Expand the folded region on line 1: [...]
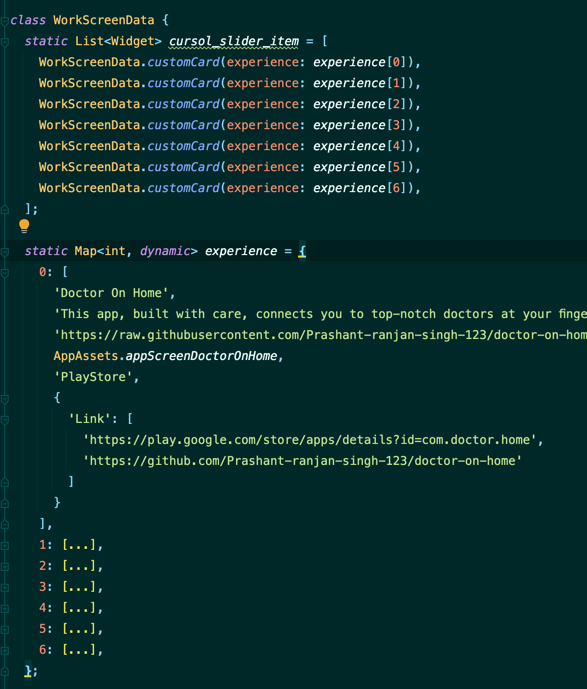 coord(79,545)
